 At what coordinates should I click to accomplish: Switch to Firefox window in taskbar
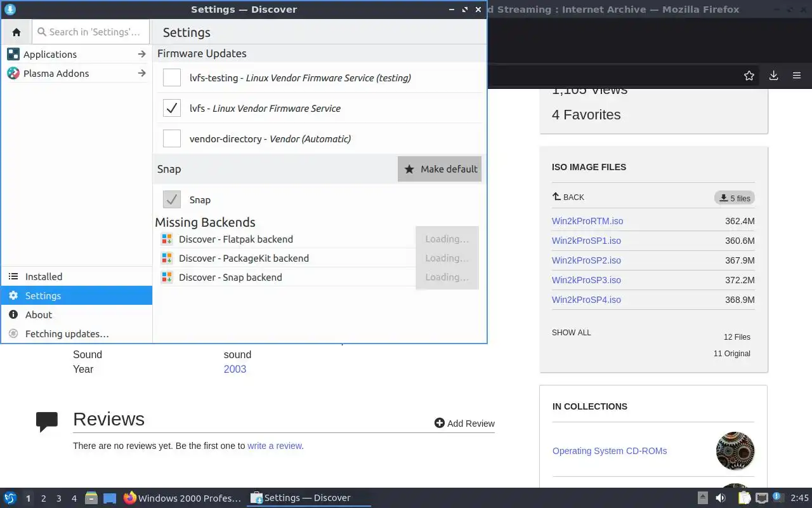[x=183, y=498]
